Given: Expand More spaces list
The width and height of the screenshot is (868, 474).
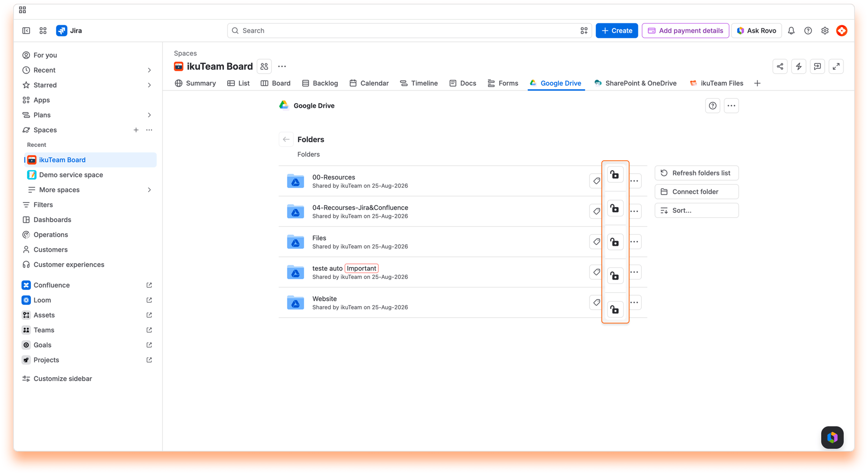Looking at the screenshot, I should click(149, 190).
